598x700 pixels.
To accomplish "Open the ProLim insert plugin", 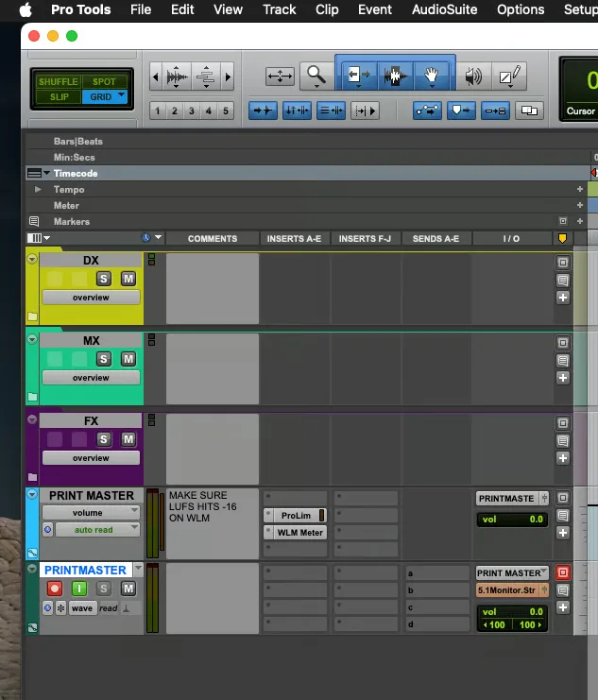I will tap(295, 516).
